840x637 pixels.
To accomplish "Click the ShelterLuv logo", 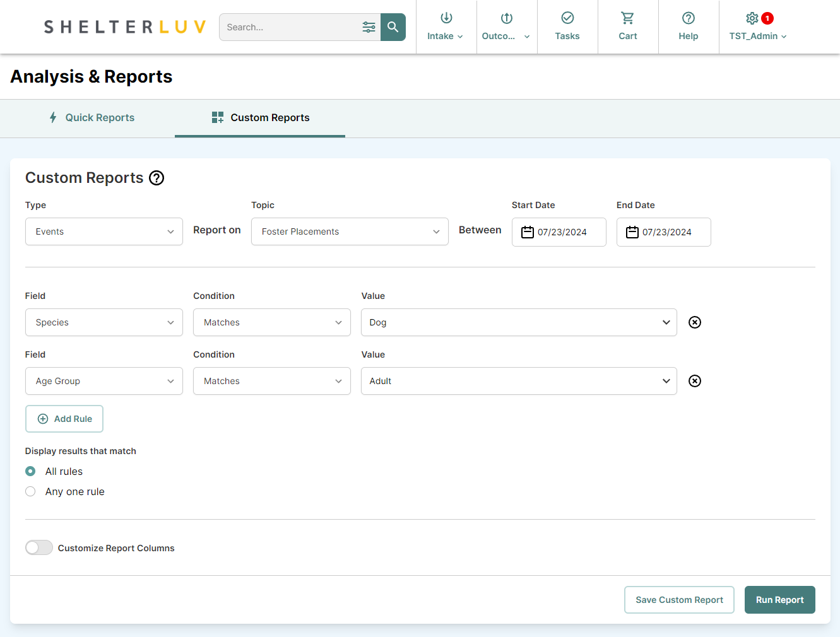I will point(125,27).
